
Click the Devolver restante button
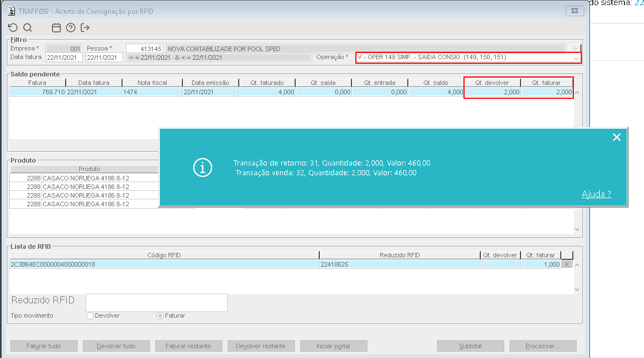click(261, 346)
